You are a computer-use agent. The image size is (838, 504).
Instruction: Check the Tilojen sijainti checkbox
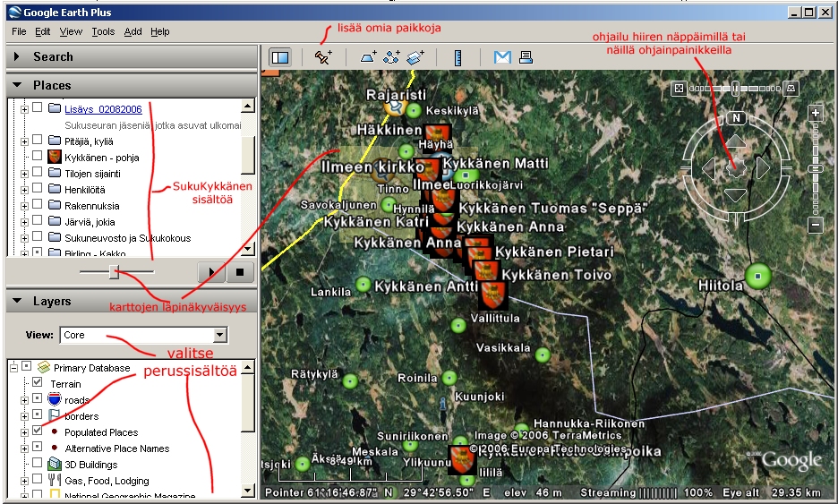coord(37,172)
